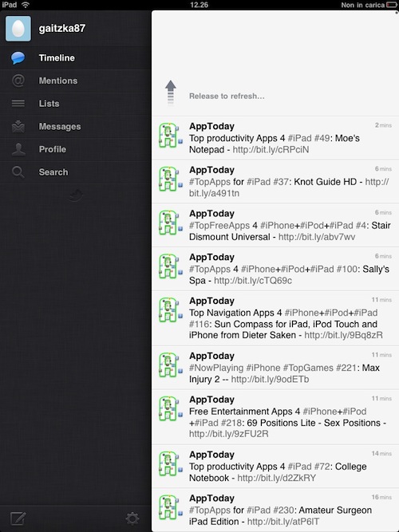Open link http://bit.ly/9zFU2R

[229, 434]
